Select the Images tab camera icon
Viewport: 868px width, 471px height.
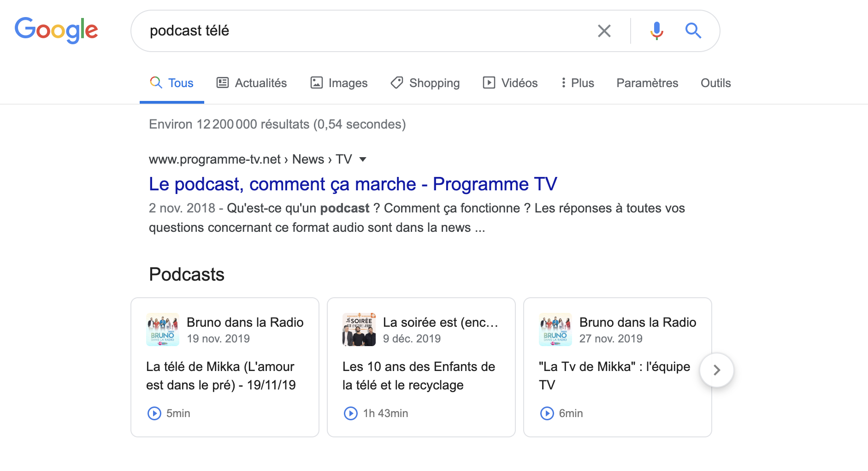[x=316, y=82]
